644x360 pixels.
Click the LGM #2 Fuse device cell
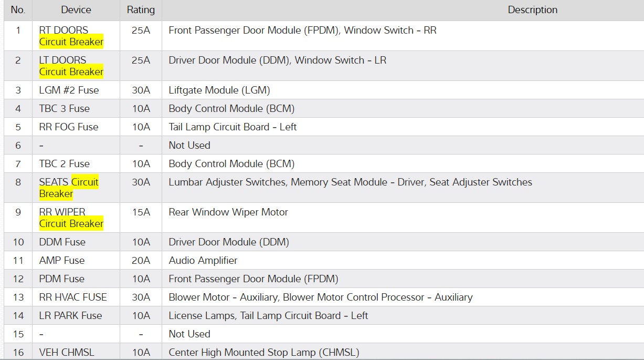pyautogui.click(x=69, y=90)
